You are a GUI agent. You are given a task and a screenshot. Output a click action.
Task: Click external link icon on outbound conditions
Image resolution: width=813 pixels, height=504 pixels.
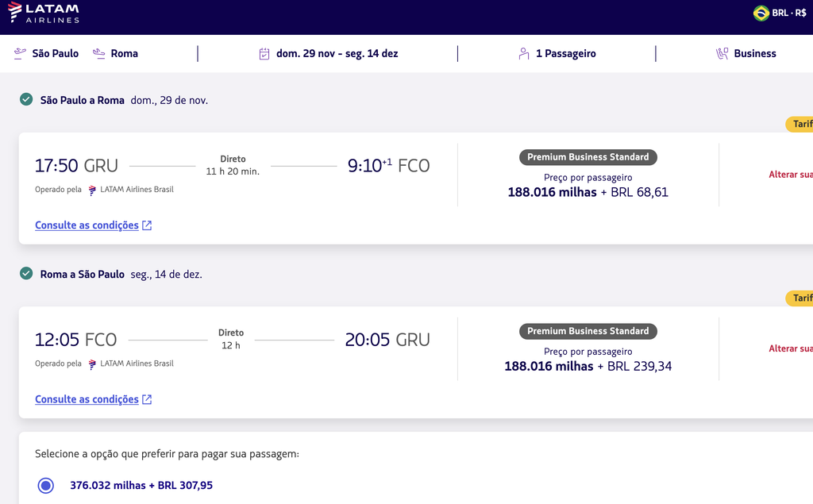[x=147, y=225]
